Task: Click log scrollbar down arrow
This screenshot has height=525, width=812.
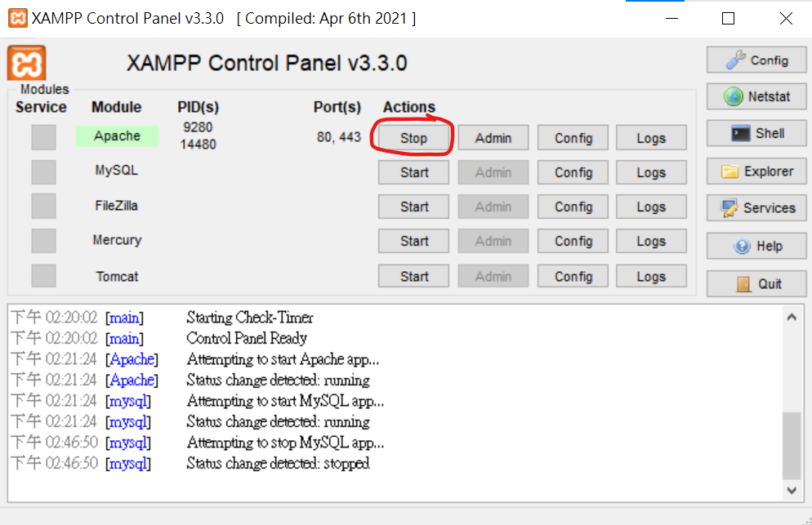Action: click(792, 491)
